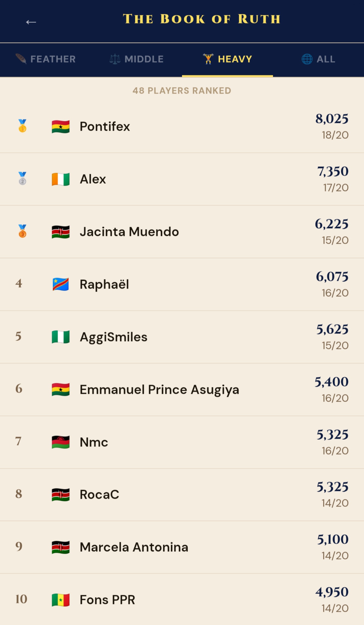Open Jacinta Muendo's player entry

tap(129, 232)
